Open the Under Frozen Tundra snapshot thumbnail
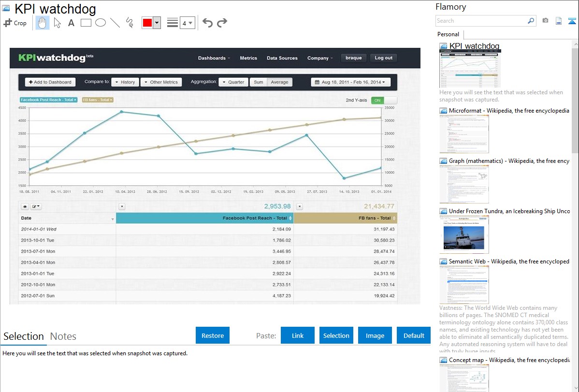 click(x=464, y=234)
